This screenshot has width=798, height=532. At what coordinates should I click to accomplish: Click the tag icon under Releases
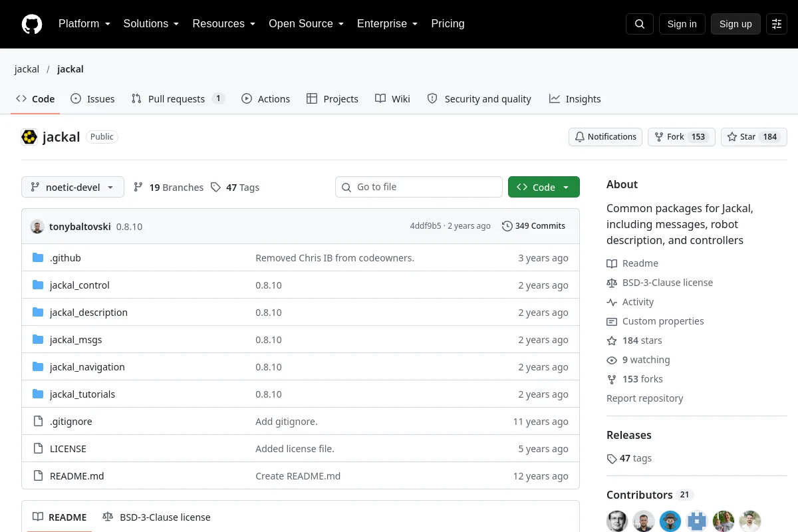click(x=612, y=459)
